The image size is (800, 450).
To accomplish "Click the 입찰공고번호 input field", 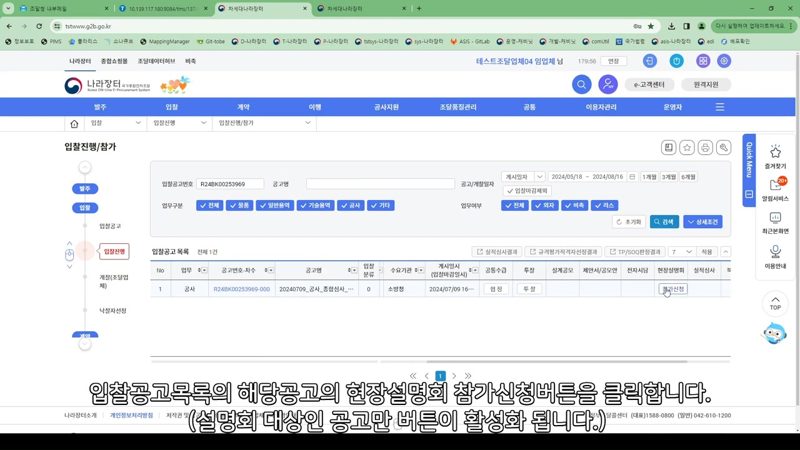I will (230, 184).
